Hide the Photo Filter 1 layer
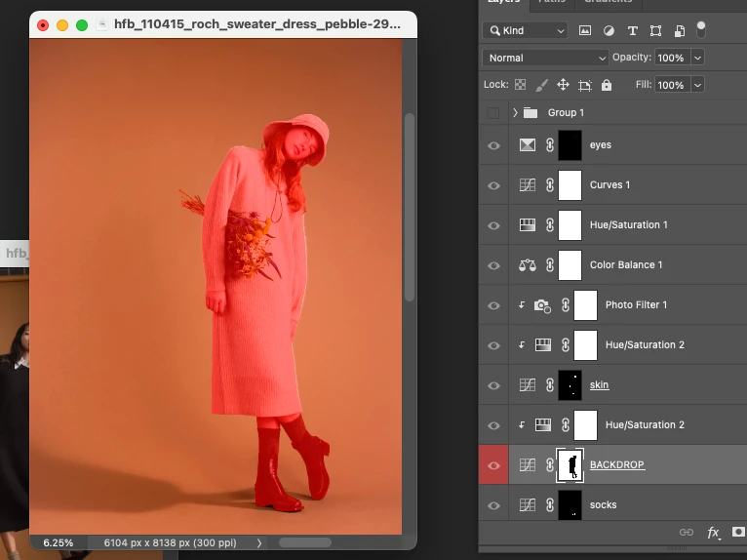 (x=493, y=305)
